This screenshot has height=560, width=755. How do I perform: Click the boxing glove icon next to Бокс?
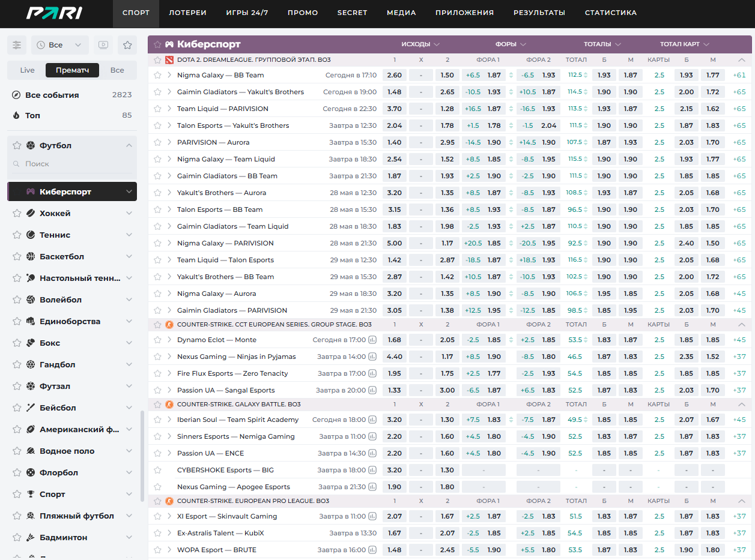[x=31, y=343]
